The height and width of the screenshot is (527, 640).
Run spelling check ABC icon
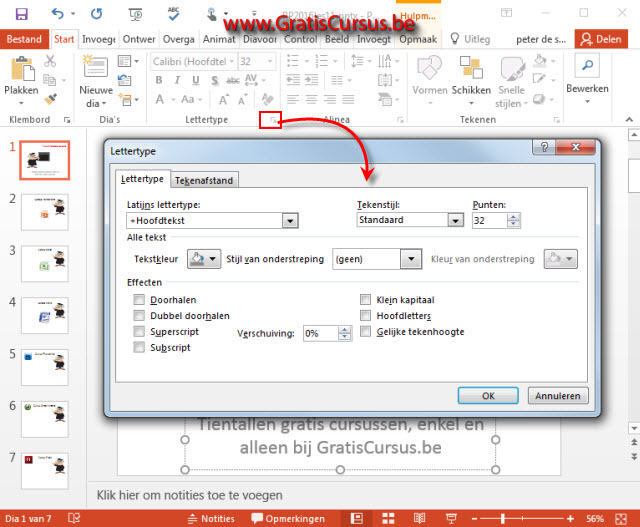(173, 14)
